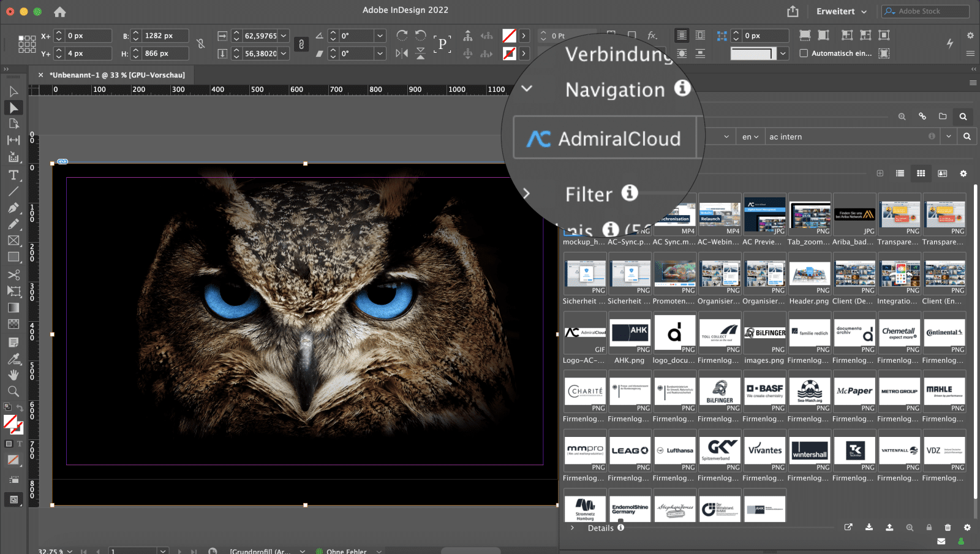Select the Zoom tool in toolbar
Image resolution: width=980 pixels, height=554 pixels.
[13, 391]
